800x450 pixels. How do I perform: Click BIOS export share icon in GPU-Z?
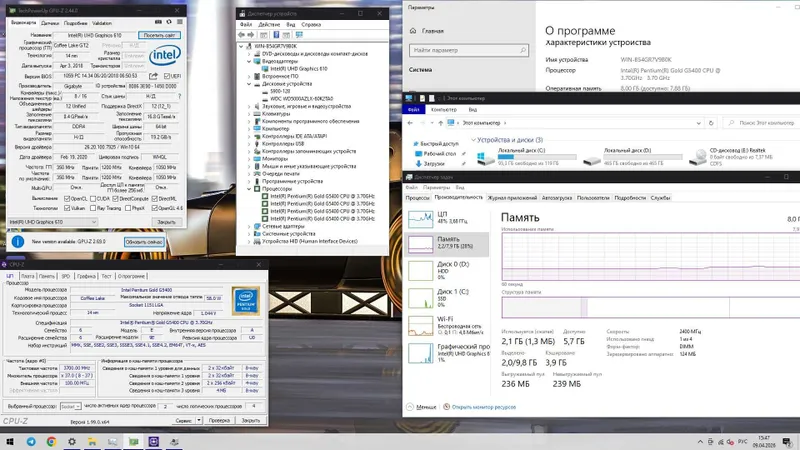pos(153,76)
